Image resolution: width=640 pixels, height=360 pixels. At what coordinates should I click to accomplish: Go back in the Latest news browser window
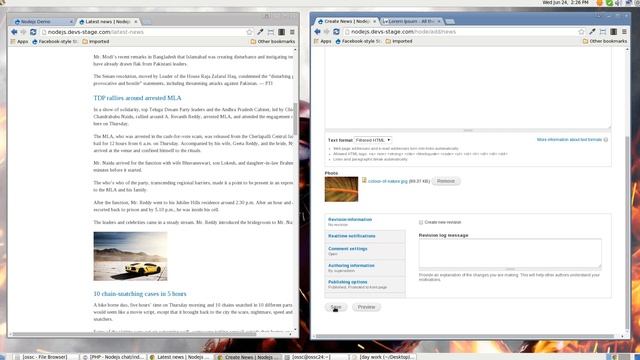pyautogui.click(x=14, y=32)
